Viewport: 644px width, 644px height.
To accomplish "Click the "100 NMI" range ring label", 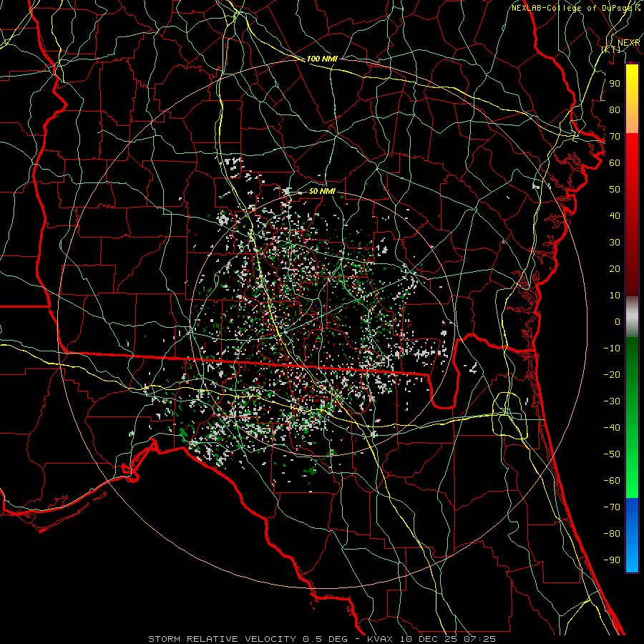I will [322, 59].
